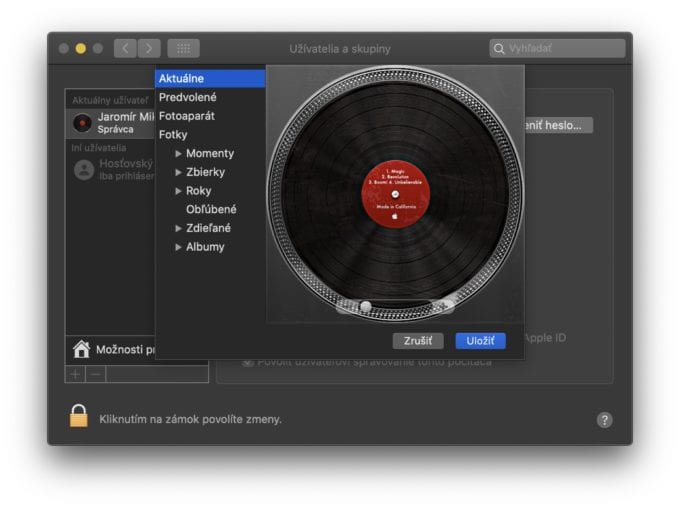Expand the Zdieľané disclosure triangle
Viewport: 680px width, 508px height.
(178, 228)
